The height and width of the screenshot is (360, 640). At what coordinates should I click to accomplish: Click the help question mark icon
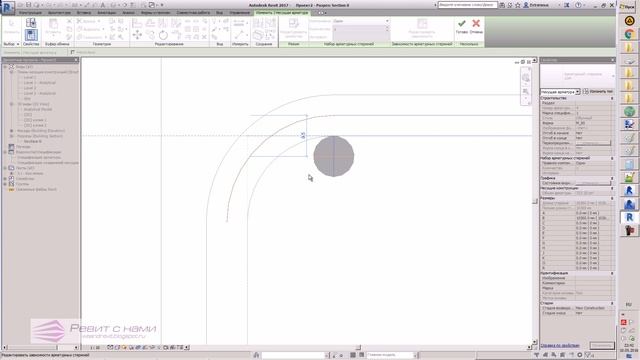click(x=578, y=5)
